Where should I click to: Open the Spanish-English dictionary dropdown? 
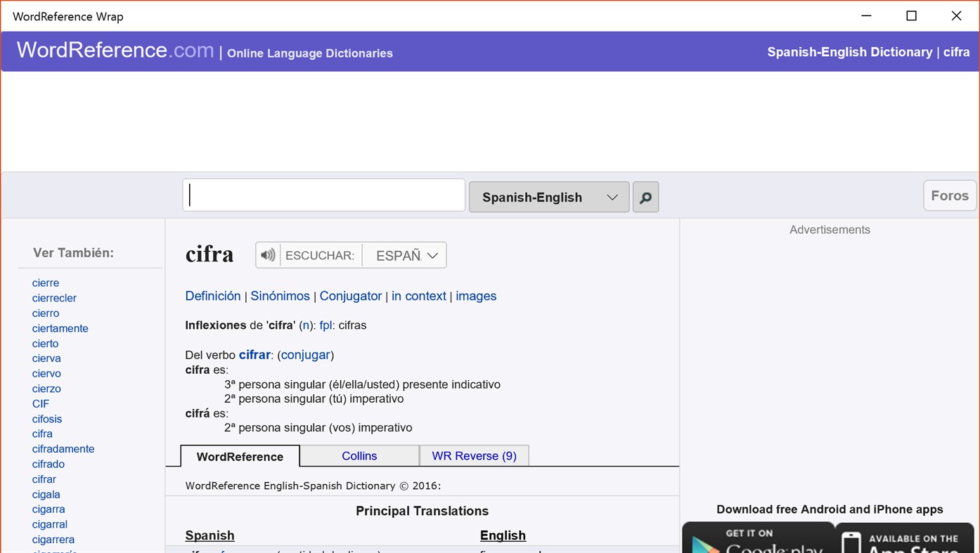tap(549, 197)
